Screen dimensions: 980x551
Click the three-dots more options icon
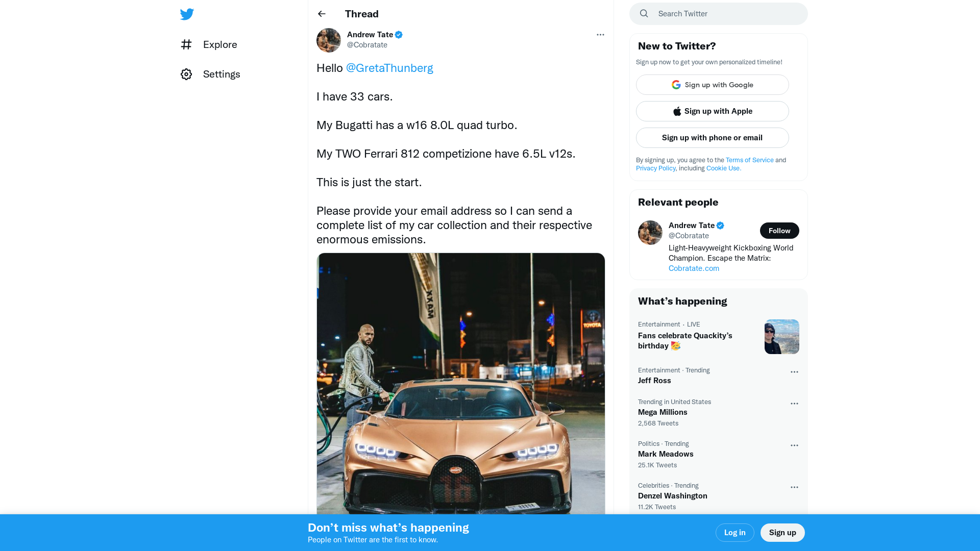(x=600, y=34)
